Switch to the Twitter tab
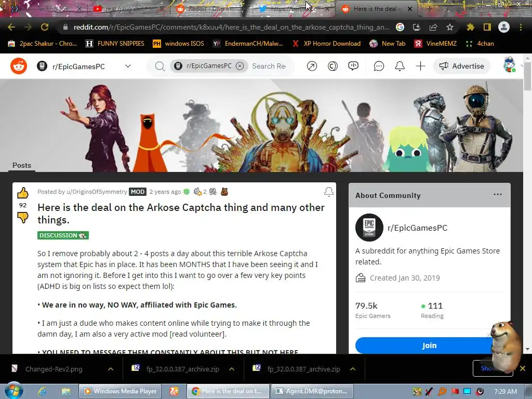The width and height of the screenshot is (532, 399). click(294, 9)
